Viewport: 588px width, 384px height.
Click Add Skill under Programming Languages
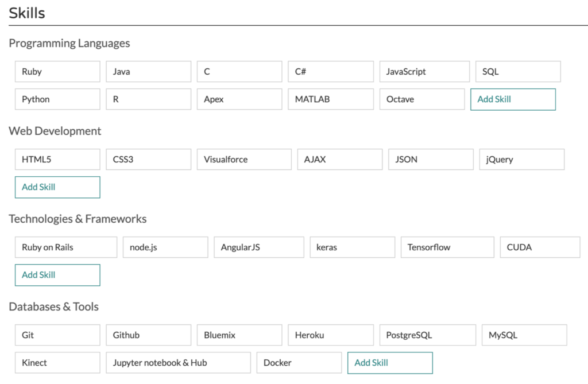click(513, 99)
